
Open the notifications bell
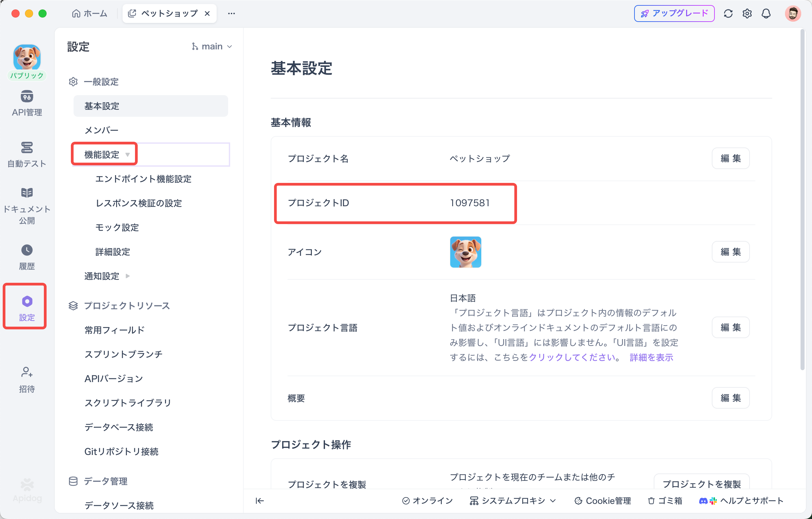[x=766, y=13]
